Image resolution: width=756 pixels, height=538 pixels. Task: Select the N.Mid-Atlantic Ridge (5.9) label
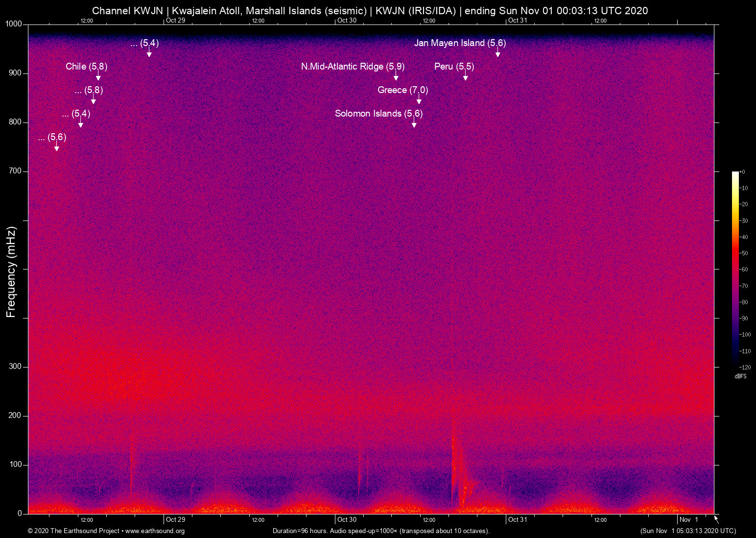pos(353,67)
